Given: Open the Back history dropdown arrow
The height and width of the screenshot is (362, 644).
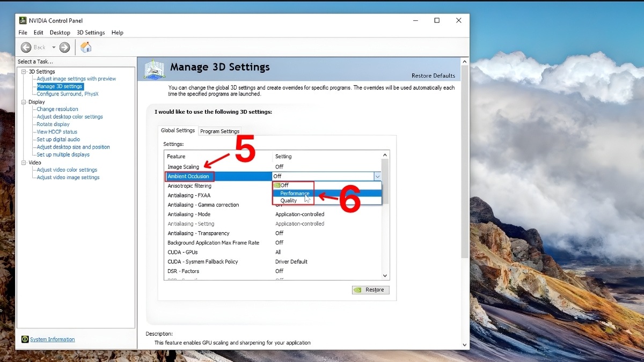Looking at the screenshot, I should pos(54,47).
